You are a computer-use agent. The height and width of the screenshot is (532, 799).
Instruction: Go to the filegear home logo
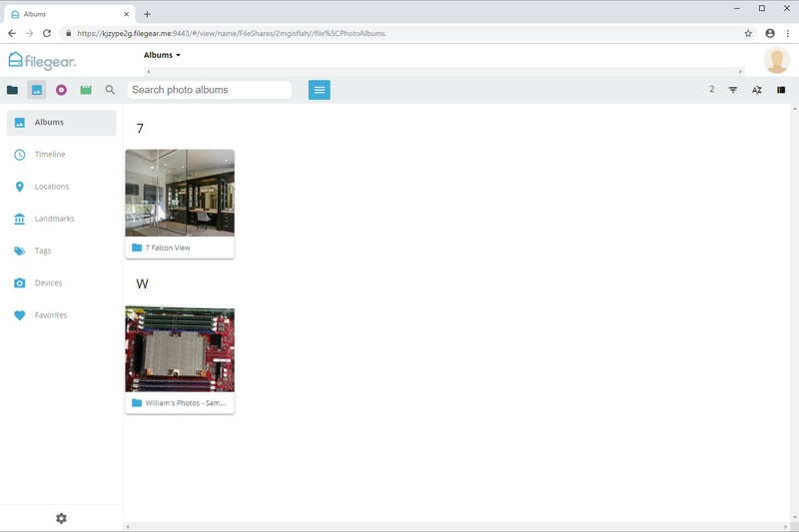pos(42,61)
